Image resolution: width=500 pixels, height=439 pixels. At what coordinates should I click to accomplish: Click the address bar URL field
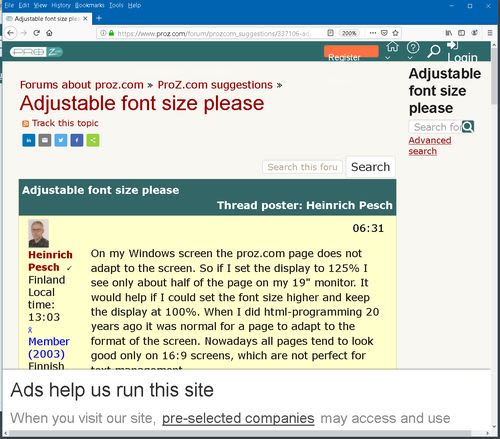[213, 33]
